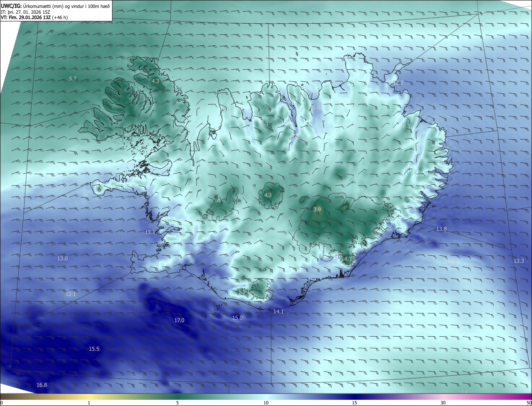The width and height of the screenshot is (532, 406).
Task: Click the 13.1 value near the Reykjanes coast
Action: coord(150,232)
